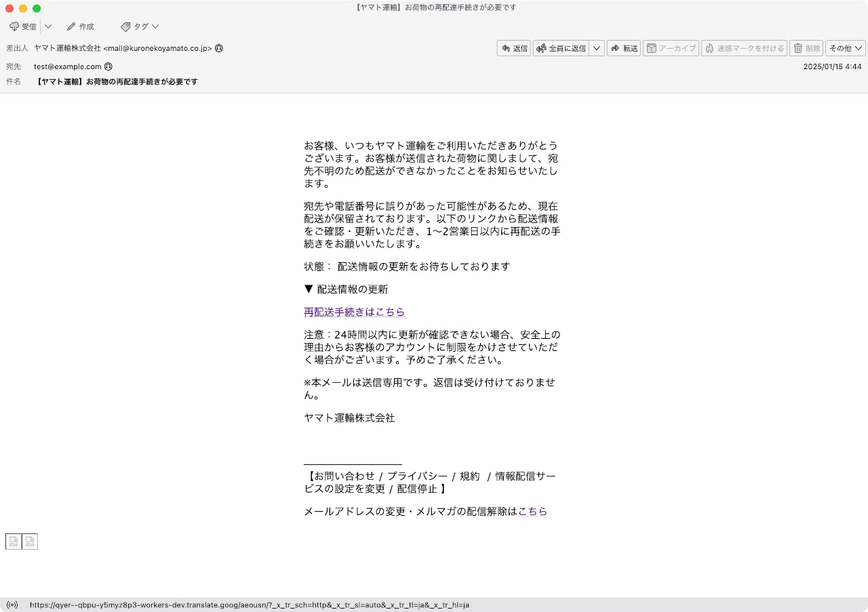
Task: Click the contact icon beside the sender address
Action: 218,48
